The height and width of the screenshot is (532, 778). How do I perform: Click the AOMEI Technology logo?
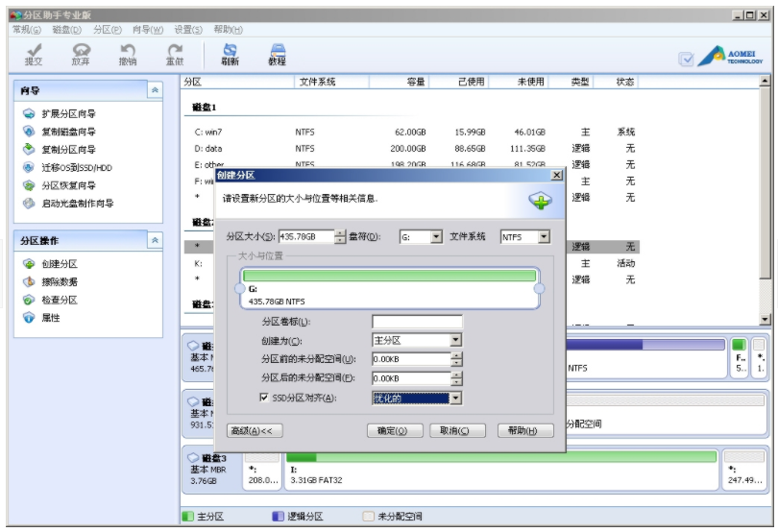click(730, 56)
